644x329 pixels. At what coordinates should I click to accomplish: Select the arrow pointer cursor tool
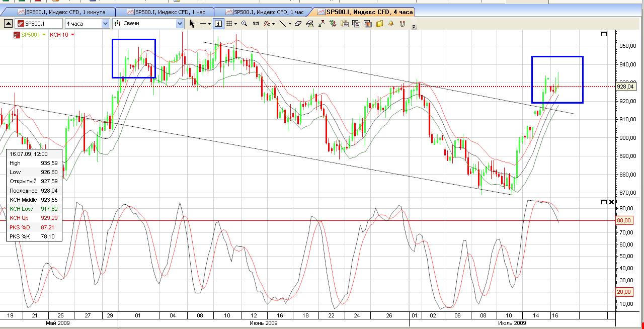tap(192, 24)
